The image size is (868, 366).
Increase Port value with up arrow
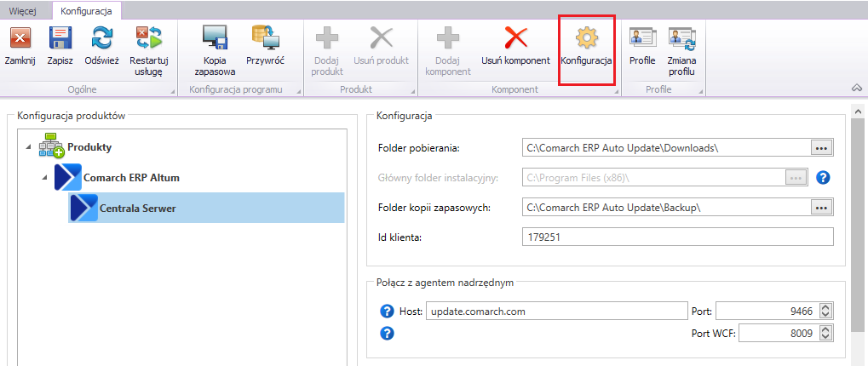pyautogui.click(x=825, y=307)
